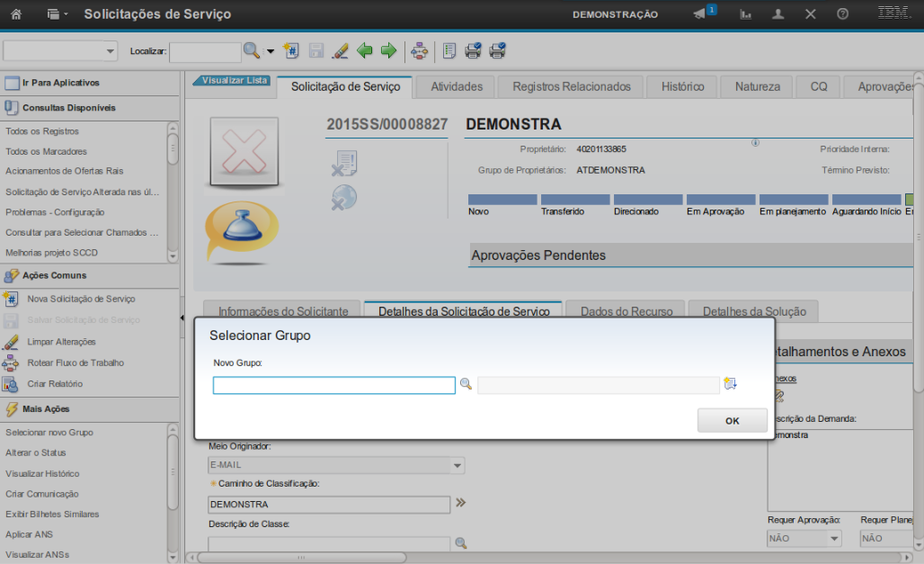
Task: Click the Home icon in header
Action: click(x=16, y=14)
